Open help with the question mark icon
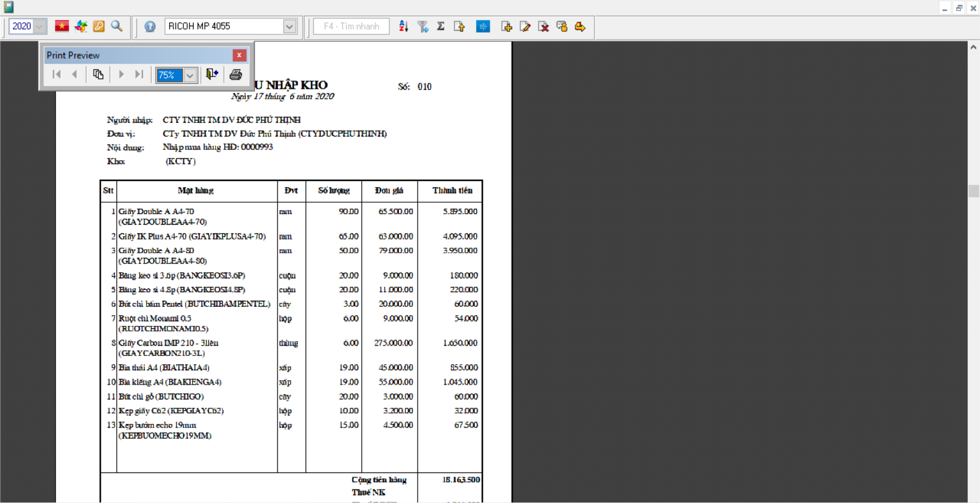 pos(150,27)
